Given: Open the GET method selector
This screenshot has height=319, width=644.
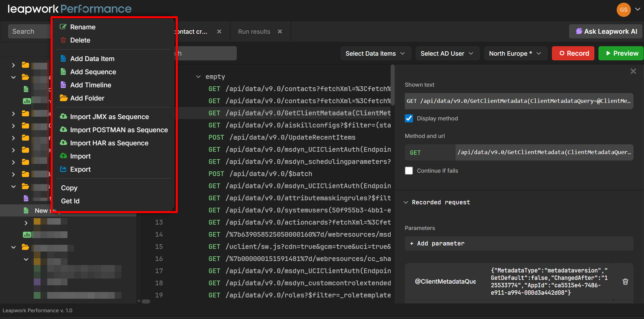Looking at the screenshot, I should point(430,152).
